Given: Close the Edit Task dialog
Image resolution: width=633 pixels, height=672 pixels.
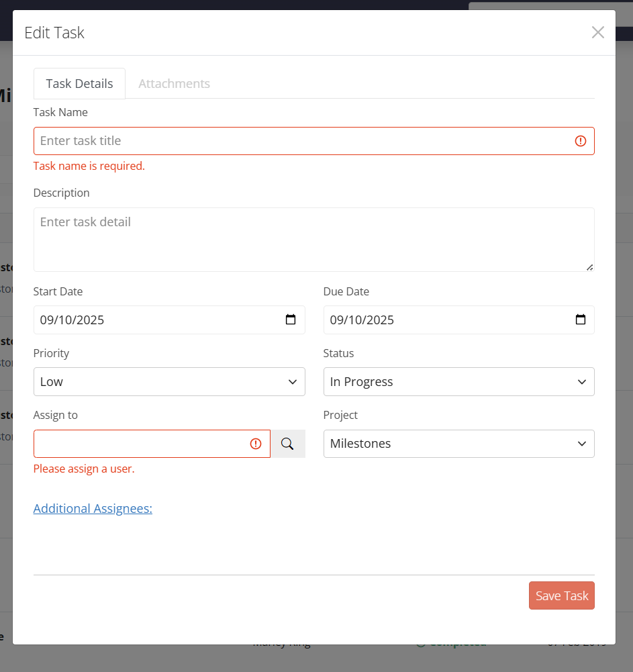Looking at the screenshot, I should [x=597, y=32].
